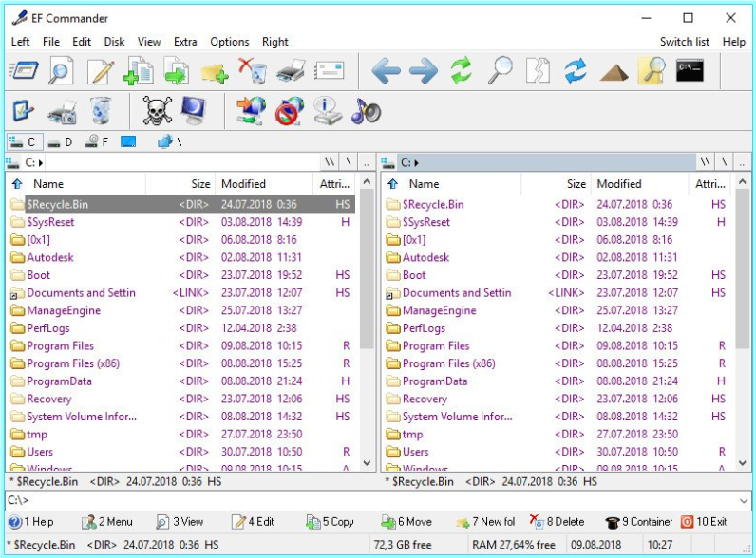The image size is (756, 558).
Task: Click the 8 Delete function button
Action: tap(558, 522)
